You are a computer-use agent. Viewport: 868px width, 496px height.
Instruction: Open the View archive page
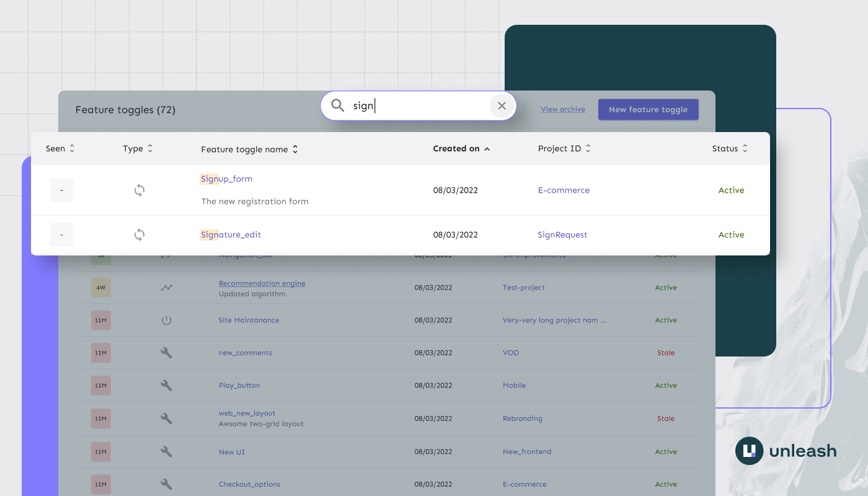coord(562,108)
